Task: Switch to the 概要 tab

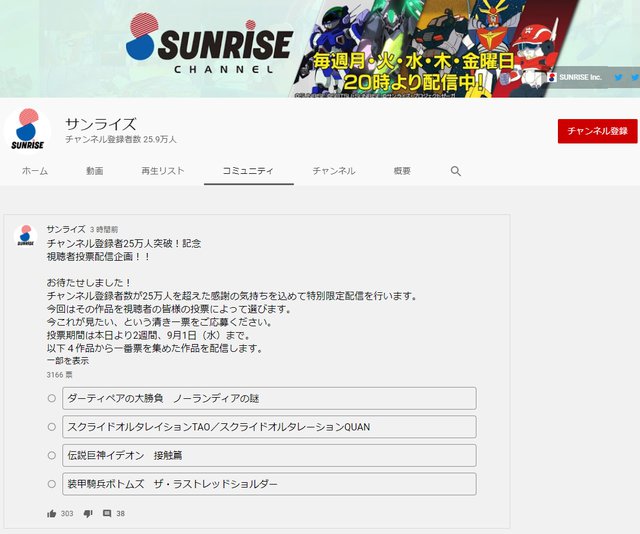Action: click(x=402, y=171)
